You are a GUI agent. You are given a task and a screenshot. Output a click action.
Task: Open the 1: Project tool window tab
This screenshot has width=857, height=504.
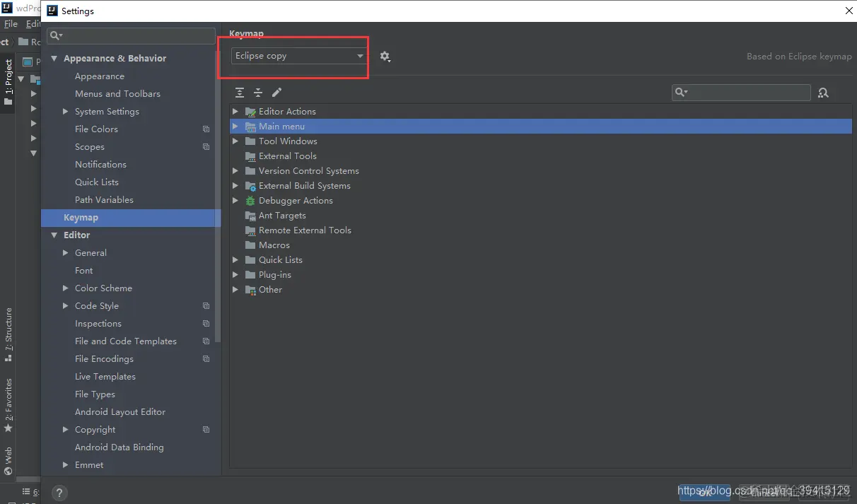coord(8,82)
